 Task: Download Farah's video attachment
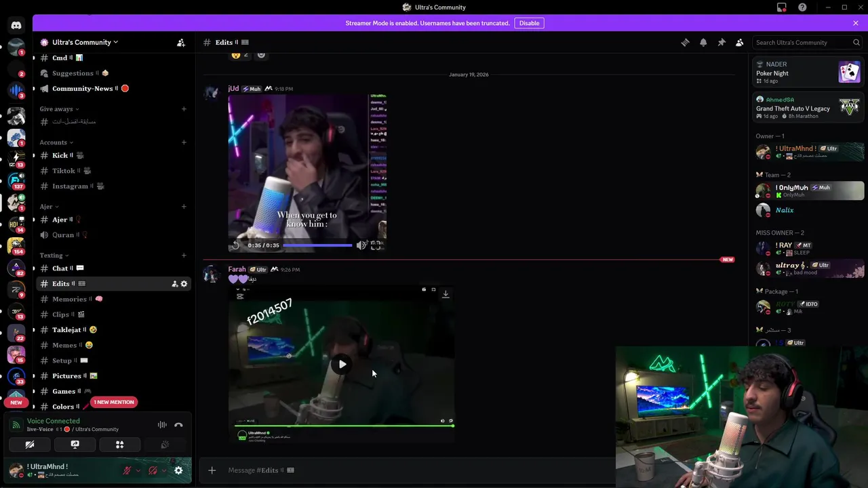[446, 293]
